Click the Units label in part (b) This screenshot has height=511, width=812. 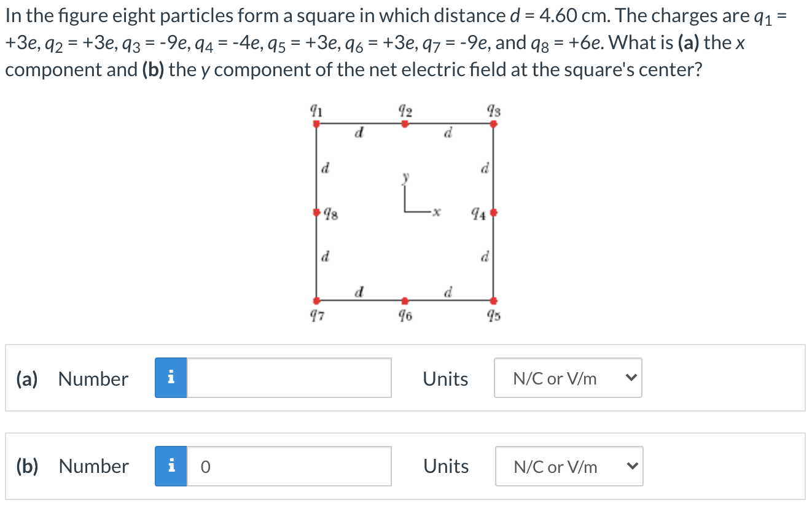tap(447, 466)
